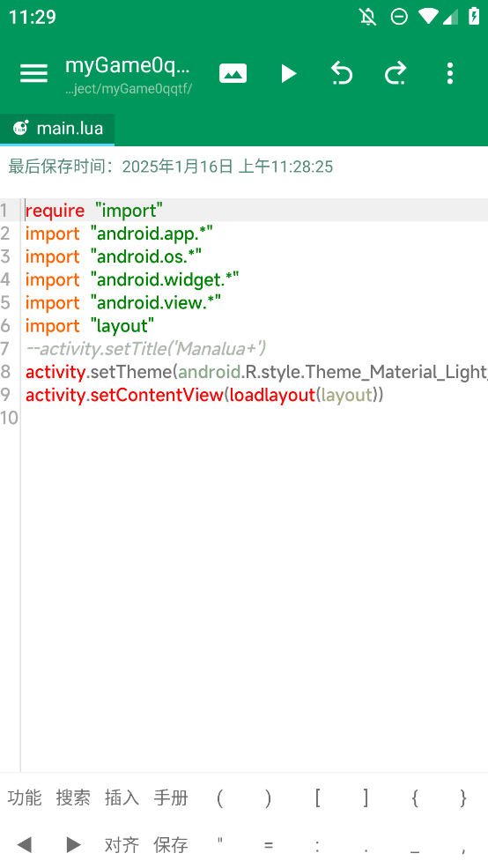The height and width of the screenshot is (868, 488).
Task: Insert an opening parenthesis symbol
Action: click(x=219, y=798)
